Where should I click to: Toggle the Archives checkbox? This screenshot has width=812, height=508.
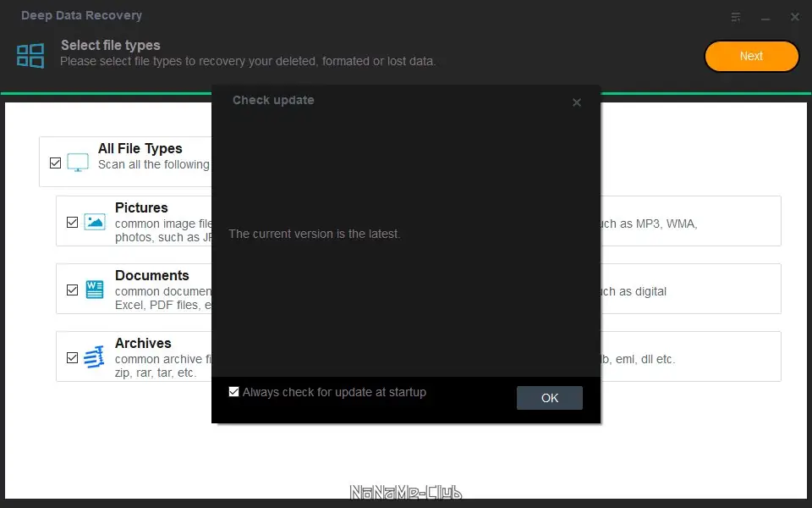click(x=73, y=357)
